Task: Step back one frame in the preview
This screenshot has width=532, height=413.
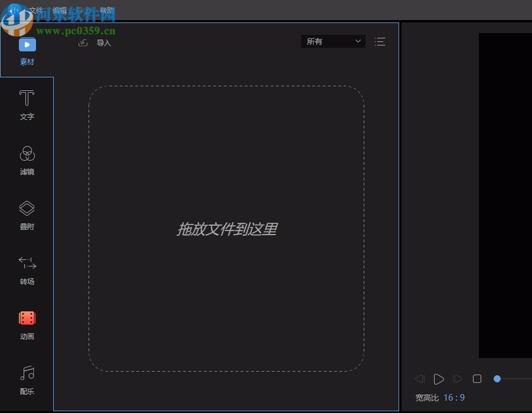Action: (420, 379)
